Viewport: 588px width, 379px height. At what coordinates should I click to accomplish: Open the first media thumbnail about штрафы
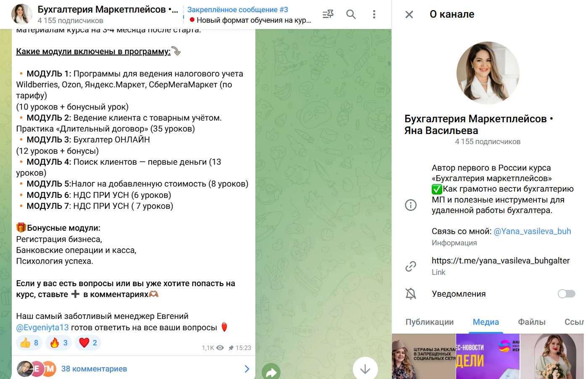[x=423, y=356]
